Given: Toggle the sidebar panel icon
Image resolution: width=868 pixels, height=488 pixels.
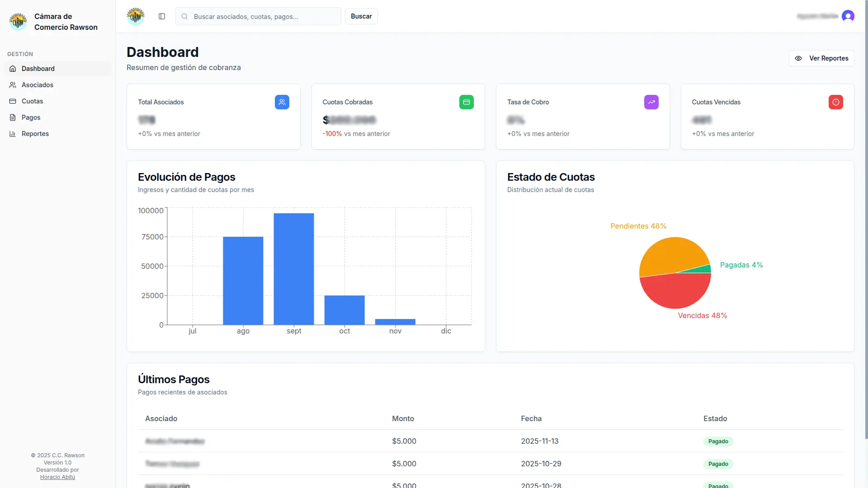Looking at the screenshot, I should (162, 16).
